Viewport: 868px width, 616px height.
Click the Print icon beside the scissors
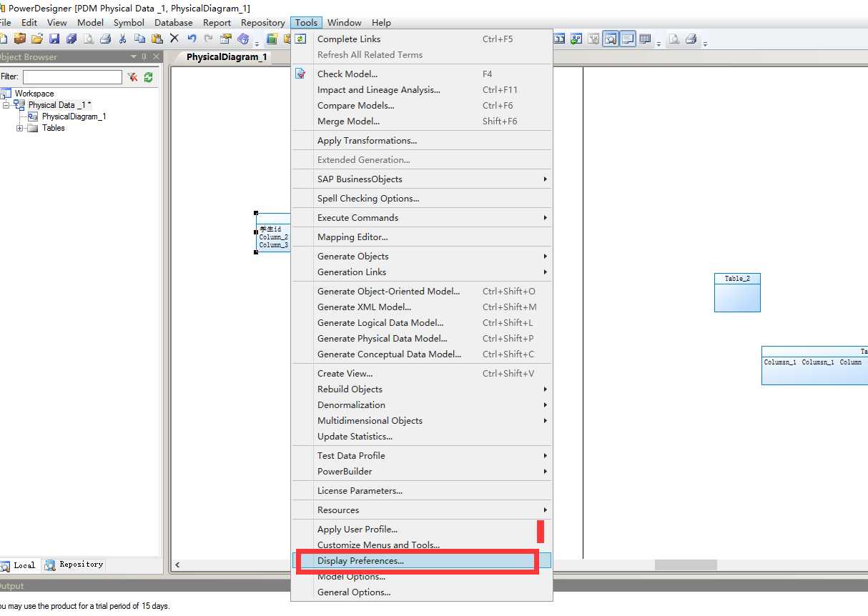pyautogui.click(x=106, y=39)
